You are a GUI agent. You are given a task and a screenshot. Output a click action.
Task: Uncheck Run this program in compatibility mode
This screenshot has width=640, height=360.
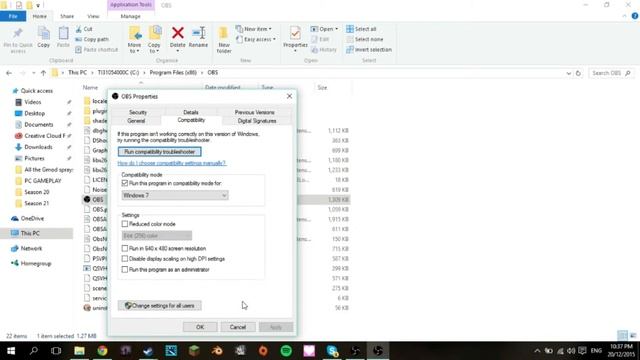[x=125, y=184]
